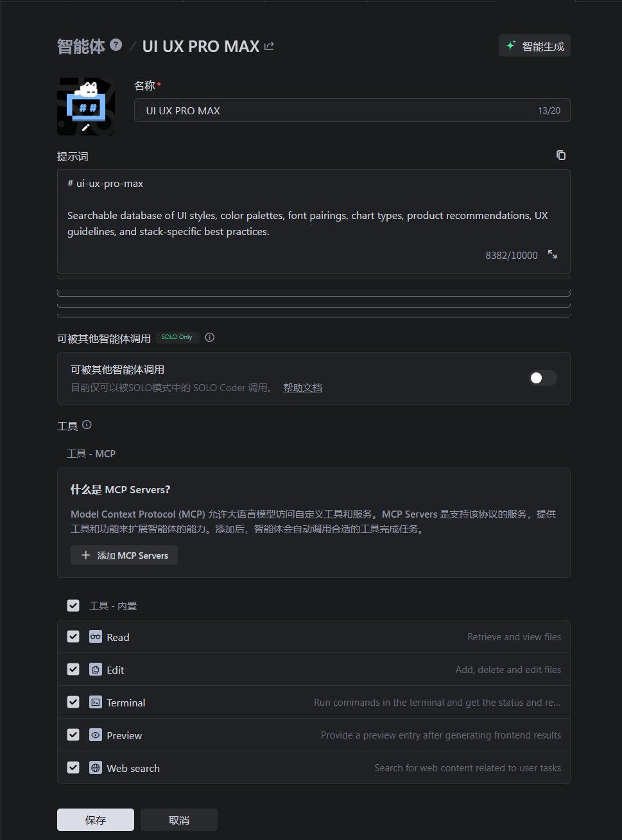This screenshot has width=622, height=840.
Task: Click the 什么是 MCP Servers? heading
Action: pyautogui.click(x=120, y=489)
